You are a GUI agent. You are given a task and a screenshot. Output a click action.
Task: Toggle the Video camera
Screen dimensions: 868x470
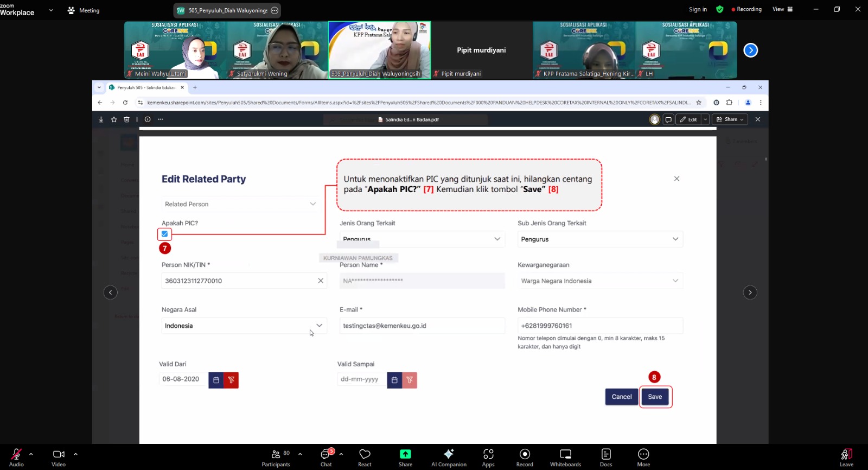click(x=59, y=457)
